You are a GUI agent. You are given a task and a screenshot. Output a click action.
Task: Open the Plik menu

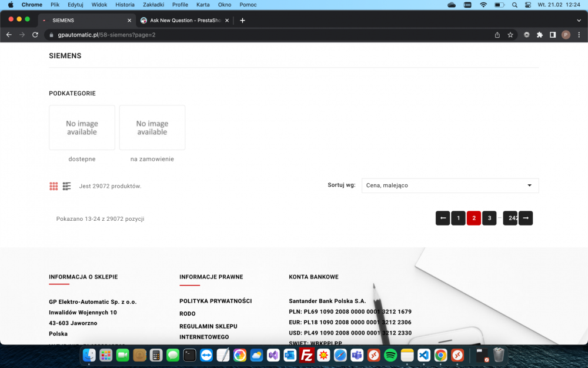point(55,5)
